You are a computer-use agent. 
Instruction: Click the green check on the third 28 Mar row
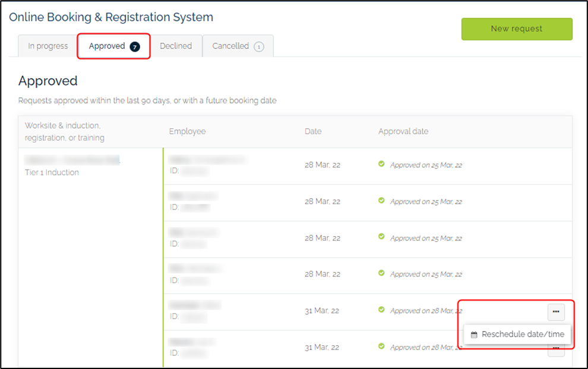[381, 237]
